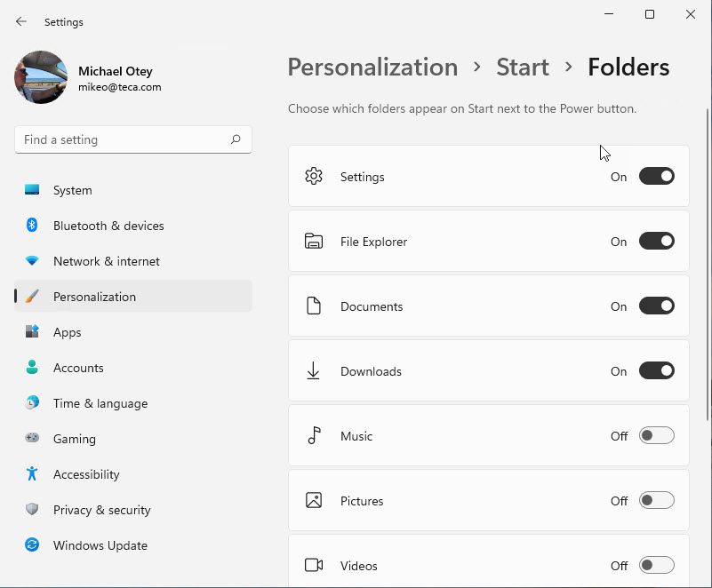
Task: Click the Accessibility figure icon
Action: (x=32, y=473)
